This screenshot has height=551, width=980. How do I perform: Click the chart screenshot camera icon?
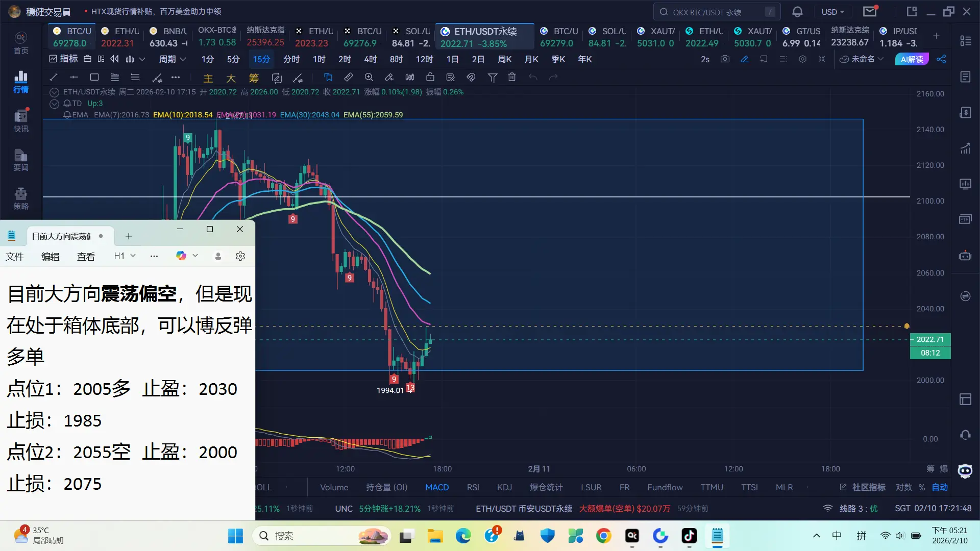click(x=725, y=59)
